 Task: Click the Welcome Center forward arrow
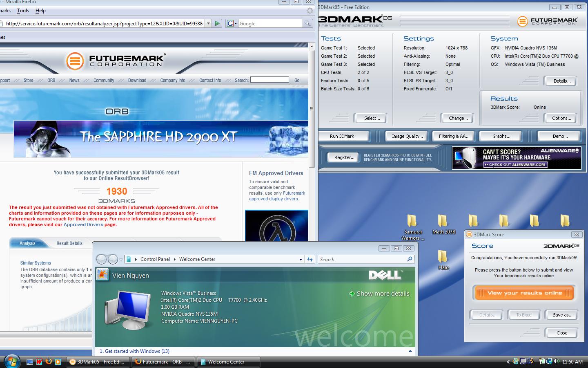[113, 259]
